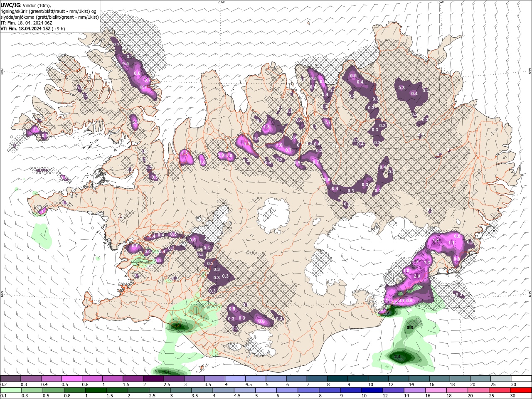Select the darkest purple swatch after 2 in the top legend row
The height and width of the screenshot is (399, 532).
tap(153, 379)
